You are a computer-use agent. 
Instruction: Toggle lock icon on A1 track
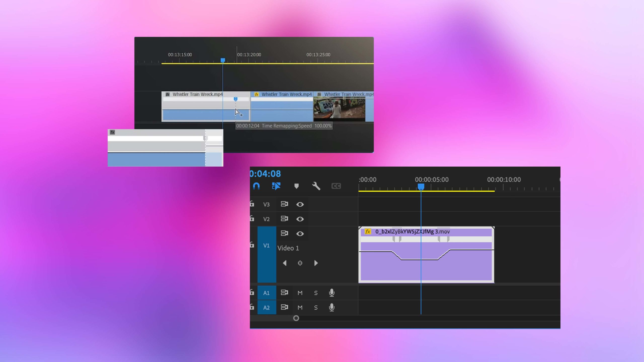[252, 292]
